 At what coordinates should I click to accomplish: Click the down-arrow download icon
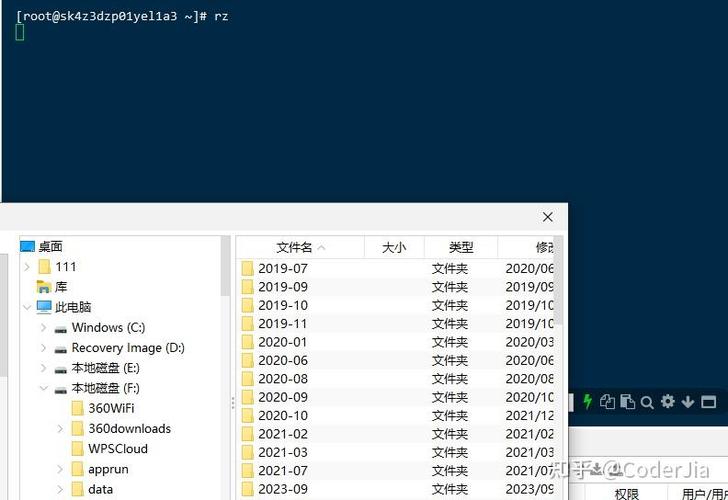click(x=688, y=402)
